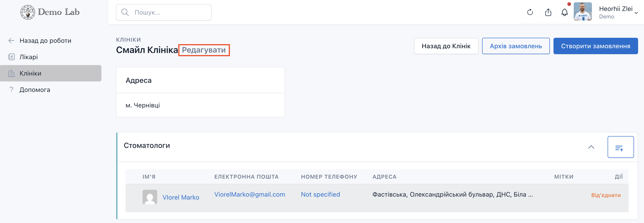Click the Архів замовлень button
Image resolution: width=644 pixels, height=223 pixels.
[516, 46]
